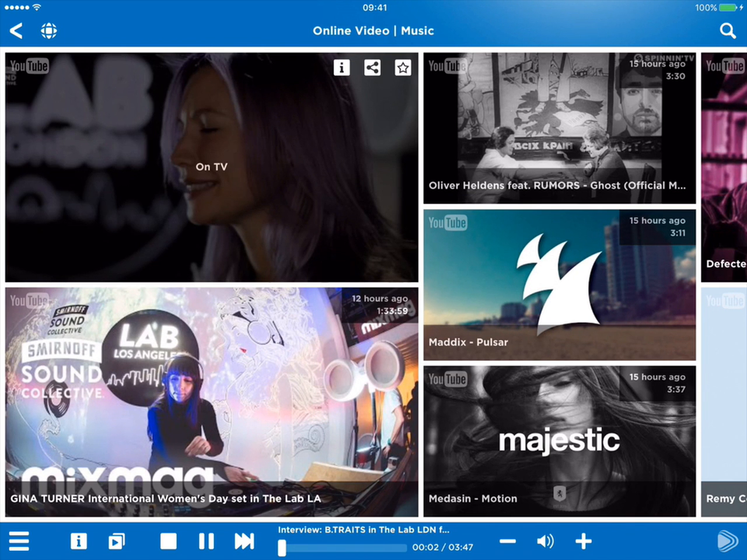The height and width of the screenshot is (560, 747).
Task: Decrease volume with the minus button
Action: pyautogui.click(x=507, y=541)
